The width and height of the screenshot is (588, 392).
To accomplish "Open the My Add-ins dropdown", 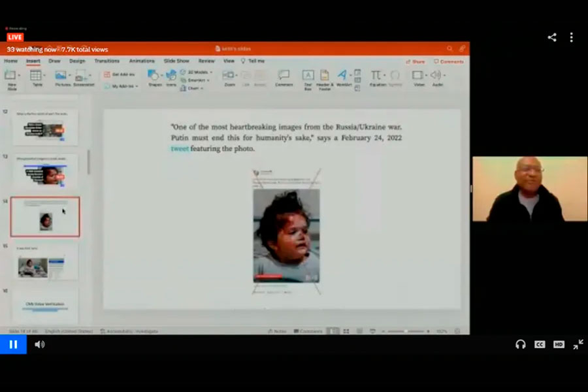I will (121, 86).
